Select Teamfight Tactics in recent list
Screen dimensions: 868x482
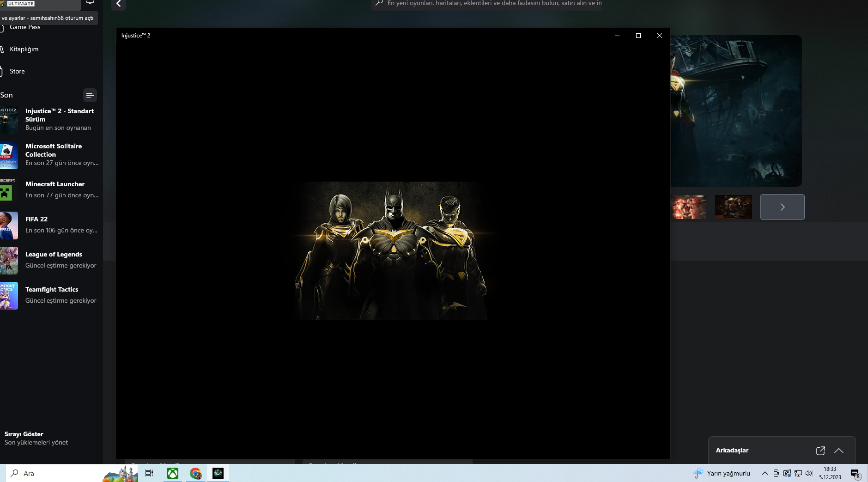(x=49, y=295)
